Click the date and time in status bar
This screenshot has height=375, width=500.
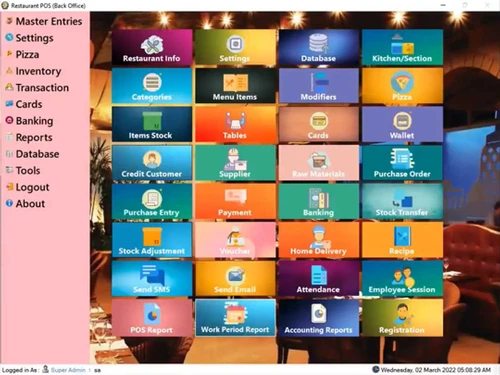[436, 370]
